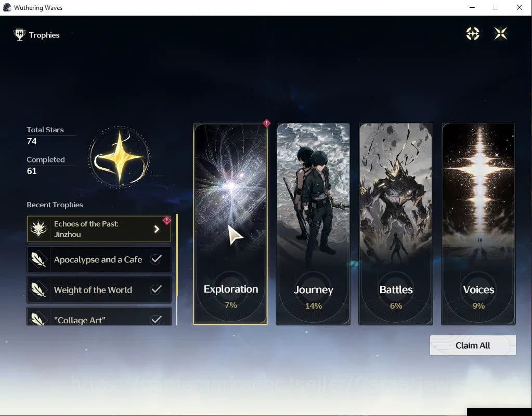This screenshot has width=532, height=416.
Task: Click red alert badge on the Exploration card
Action: click(267, 123)
